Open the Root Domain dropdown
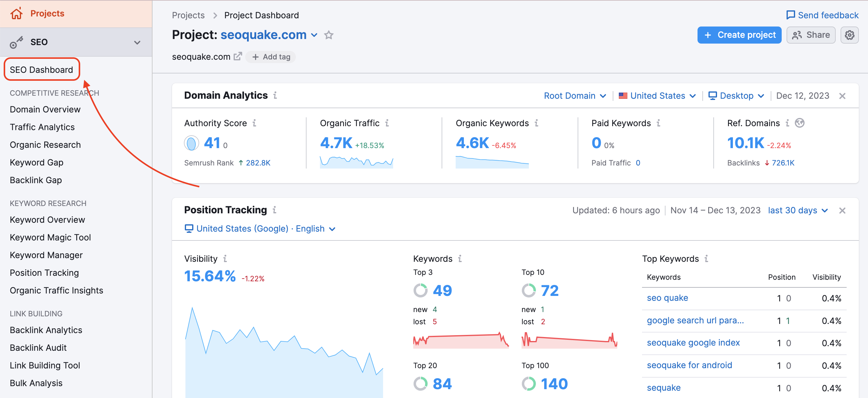868x398 pixels. [x=575, y=96]
